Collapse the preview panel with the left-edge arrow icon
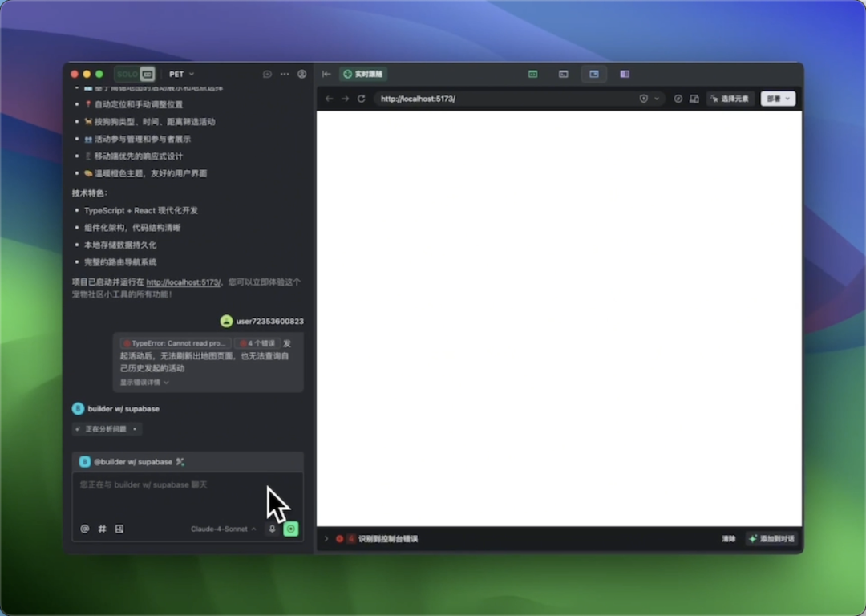 [x=326, y=74]
